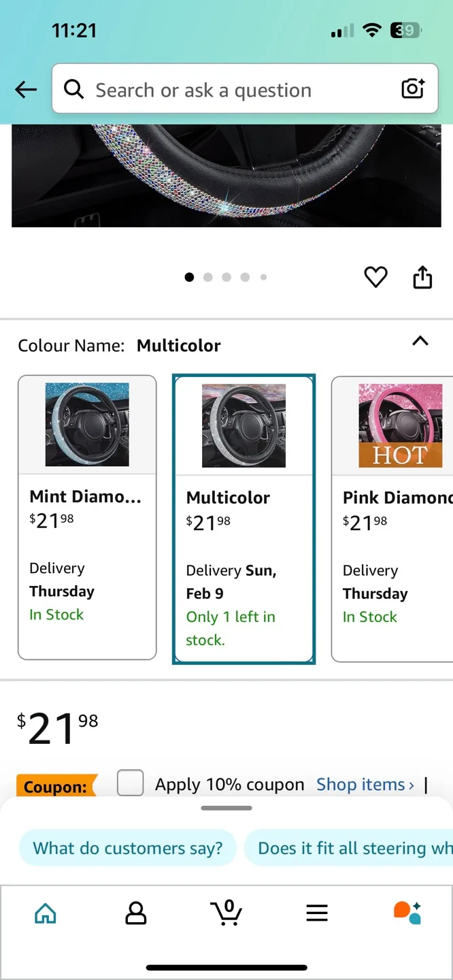Jump to the second image carousel dot
The width and height of the screenshot is (453, 980).
(x=208, y=277)
